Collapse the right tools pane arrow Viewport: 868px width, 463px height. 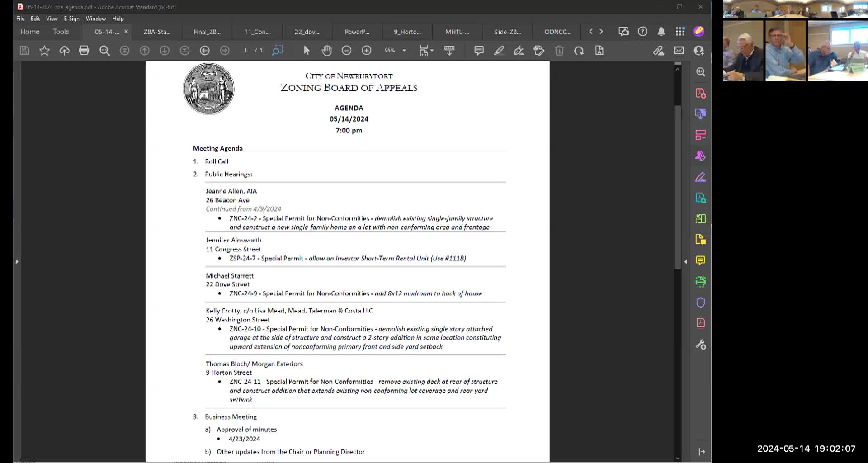click(686, 261)
